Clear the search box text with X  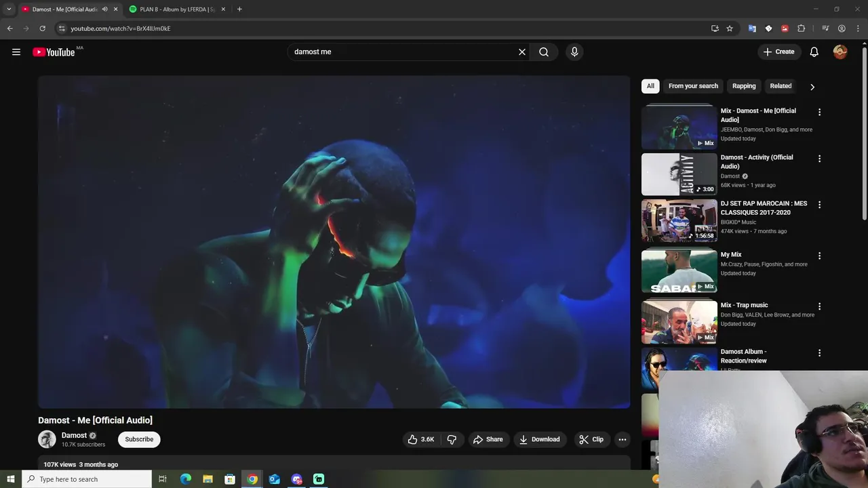(x=522, y=52)
